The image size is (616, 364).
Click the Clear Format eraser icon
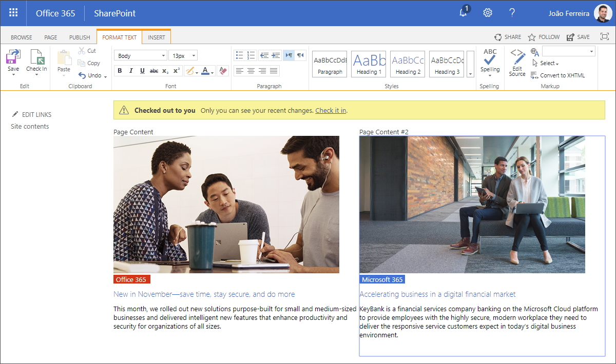coord(222,71)
